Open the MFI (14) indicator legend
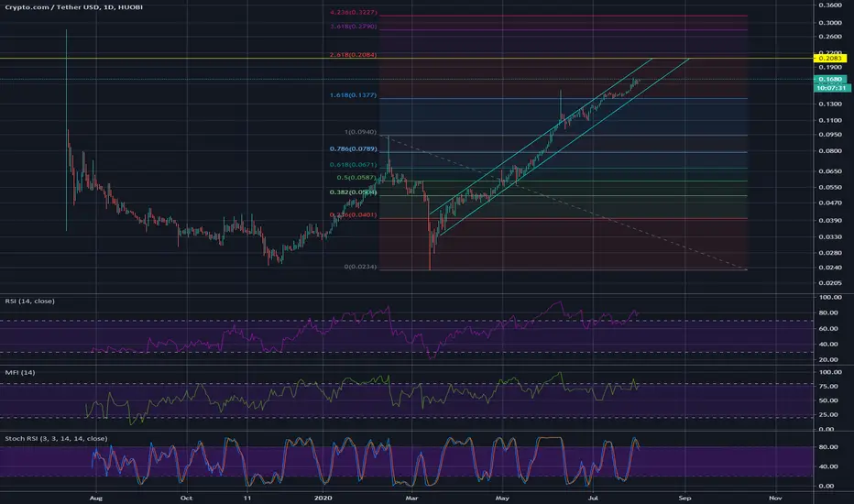Image resolution: width=854 pixels, height=504 pixels. point(20,372)
